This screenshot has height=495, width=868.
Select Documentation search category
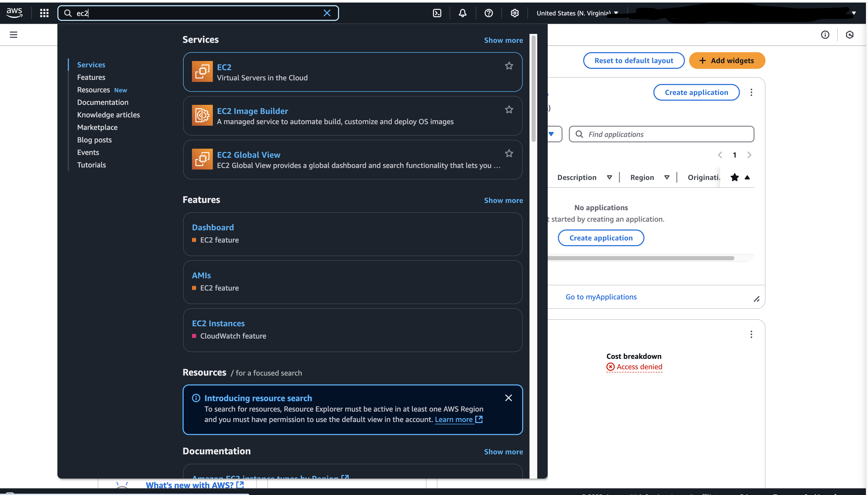[102, 102]
